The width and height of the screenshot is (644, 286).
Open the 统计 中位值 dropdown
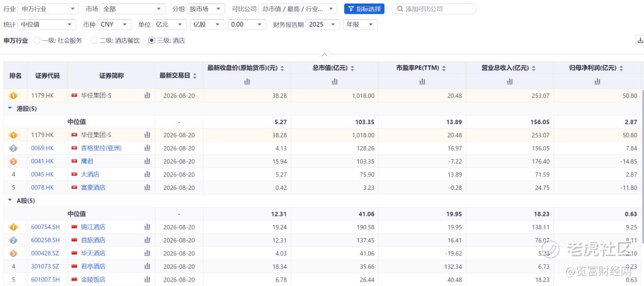(x=47, y=24)
